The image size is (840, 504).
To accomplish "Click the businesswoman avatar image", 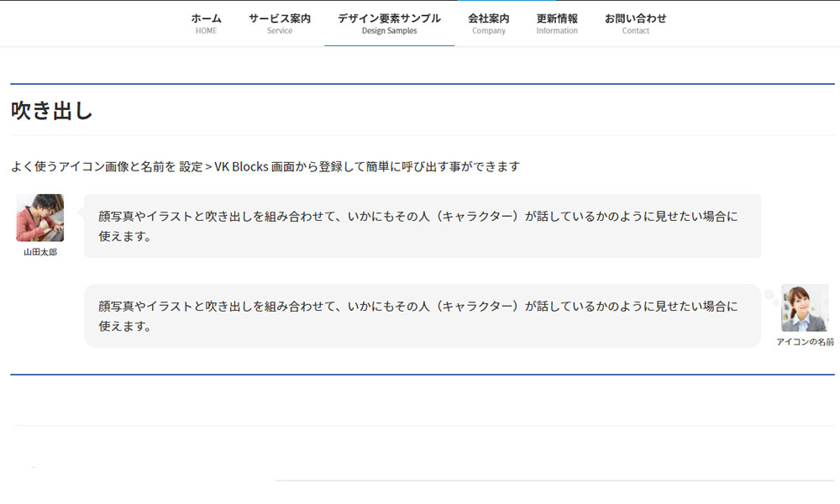I will coord(804,307).
